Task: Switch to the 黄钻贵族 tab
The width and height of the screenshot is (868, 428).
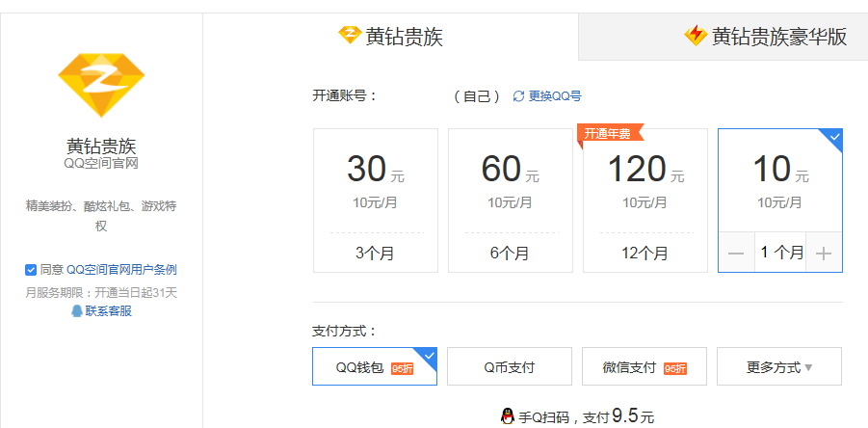Action: tap(391, 37)
